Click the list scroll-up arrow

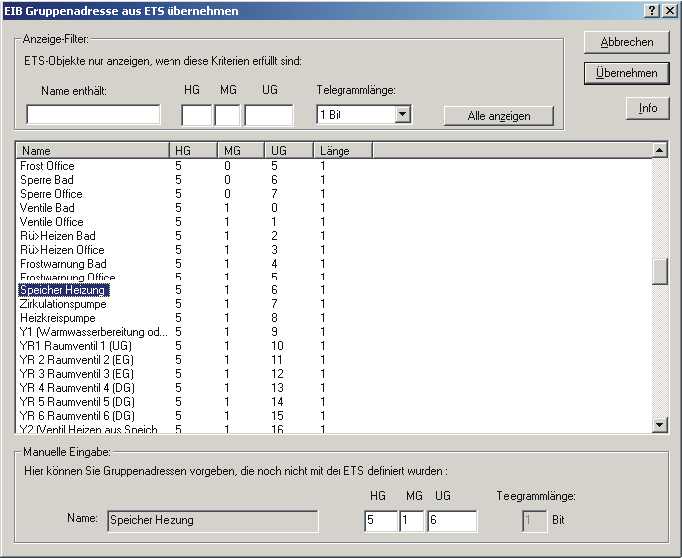pos(659,150)
